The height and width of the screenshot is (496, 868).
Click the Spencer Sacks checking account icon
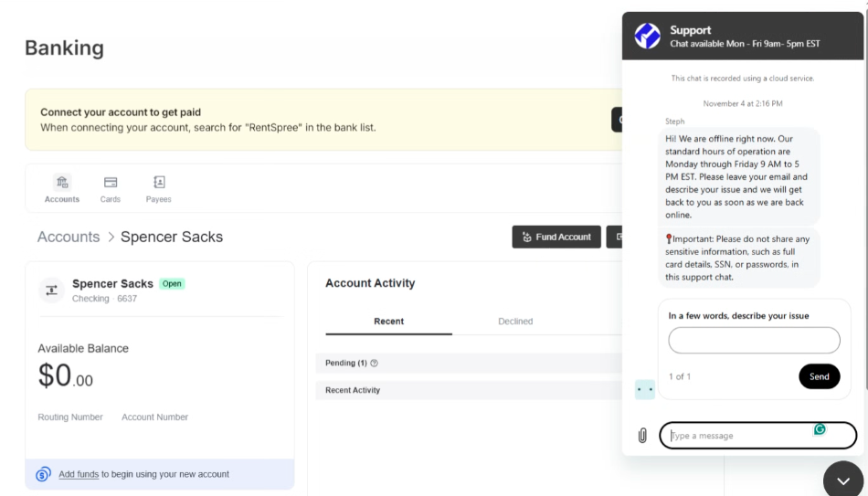(x=51, y=290)
